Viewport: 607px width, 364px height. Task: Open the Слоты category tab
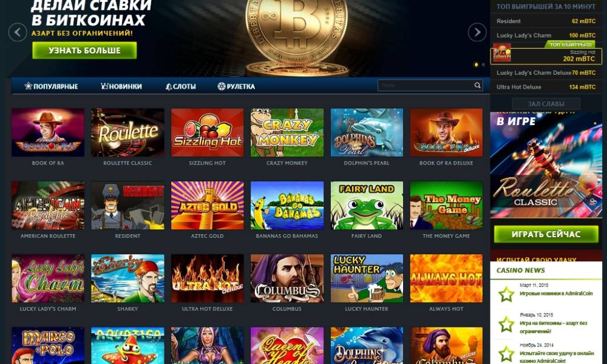coord(180,86)
